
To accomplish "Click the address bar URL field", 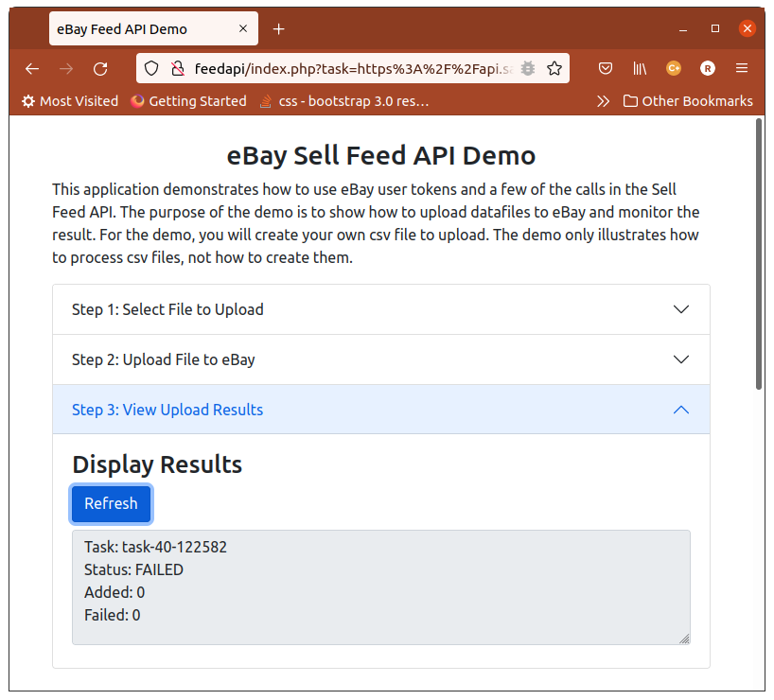I will (354, 69).
